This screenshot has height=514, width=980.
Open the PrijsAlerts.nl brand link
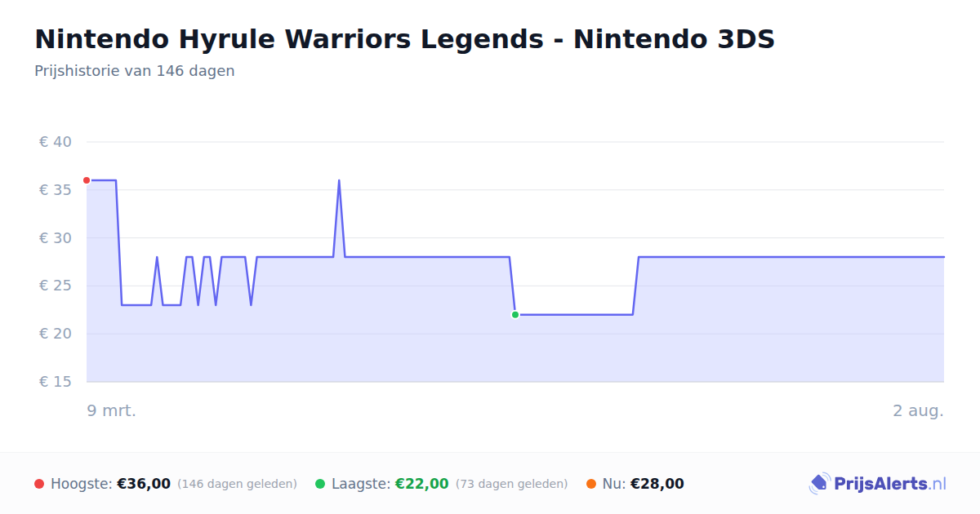878,484
